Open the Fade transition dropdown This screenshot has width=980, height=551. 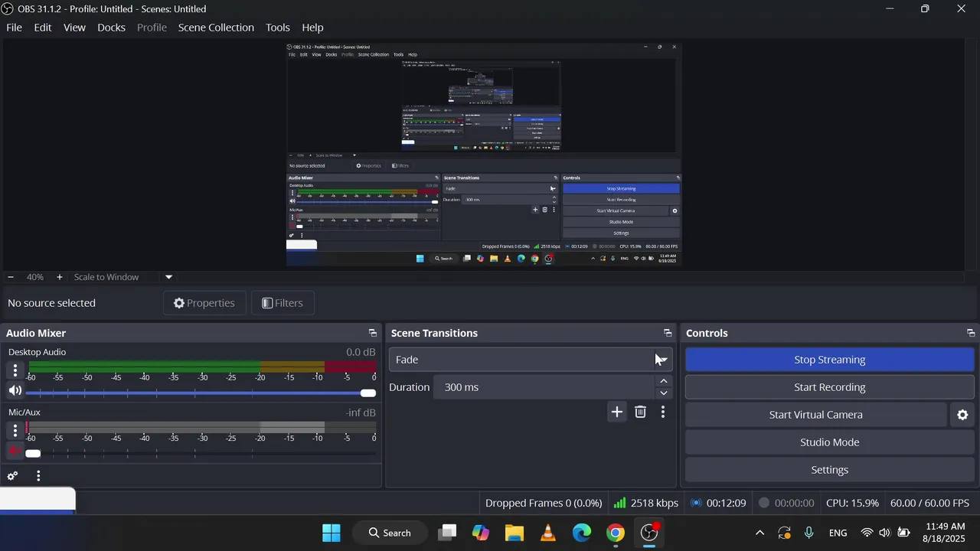pyautogui.click(x=531, y=360)
